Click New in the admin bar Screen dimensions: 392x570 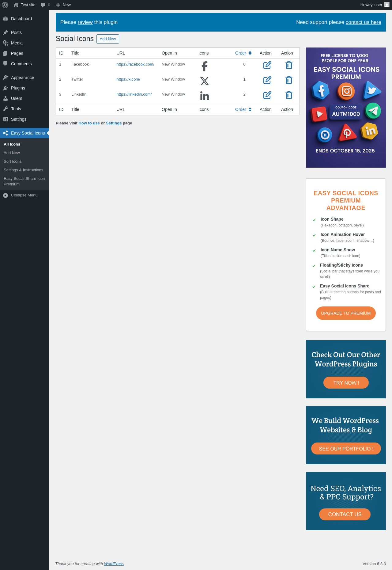(x=63, y=5)
